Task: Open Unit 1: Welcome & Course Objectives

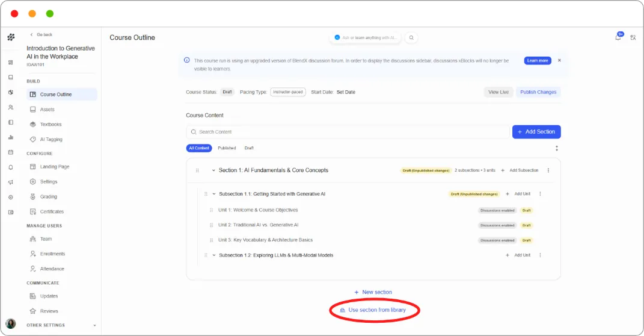Action: pyautogui.click(x=258, y=210)
